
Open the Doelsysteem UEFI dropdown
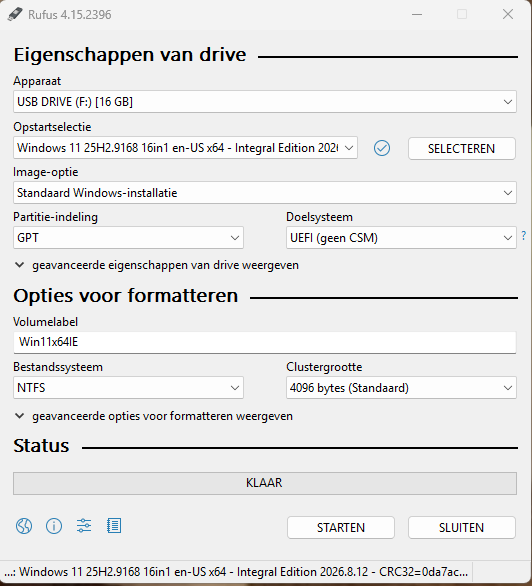(401, 238)
